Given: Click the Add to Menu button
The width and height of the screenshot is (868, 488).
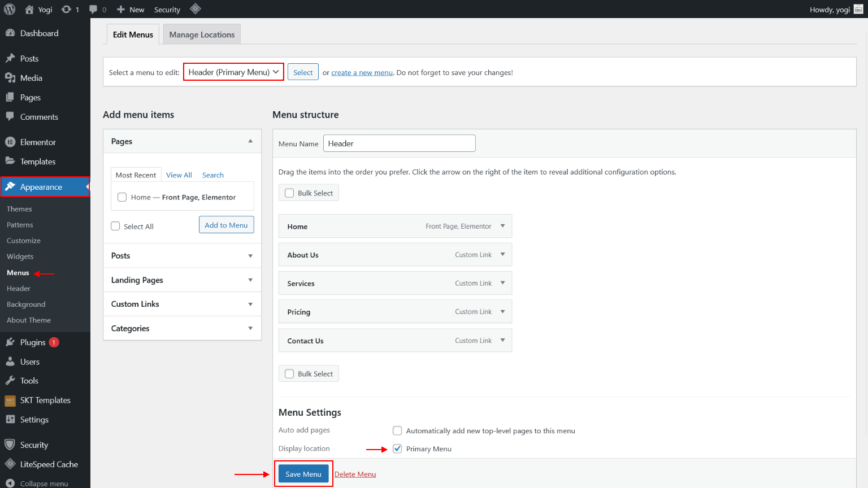Looking at the screenshot, I should pos(226,225).
